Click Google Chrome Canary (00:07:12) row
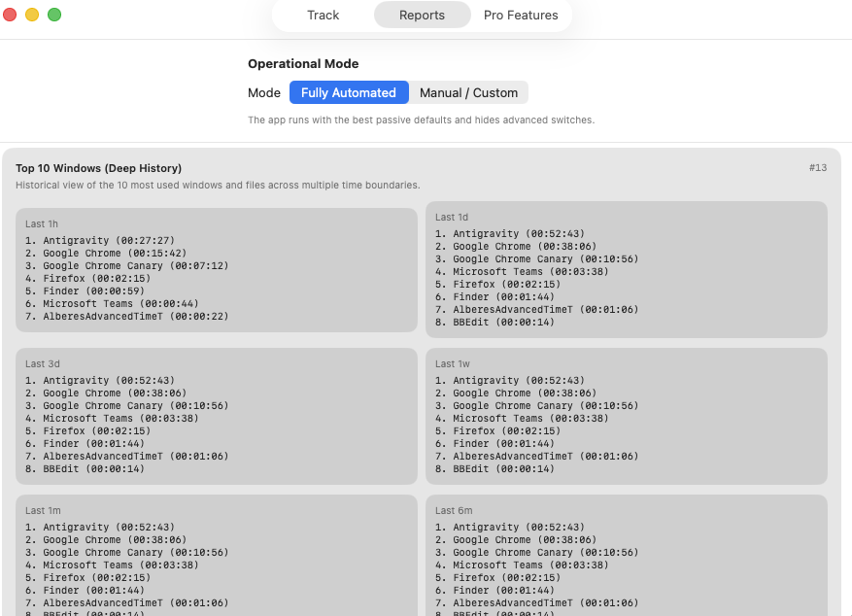 (126, 265)
